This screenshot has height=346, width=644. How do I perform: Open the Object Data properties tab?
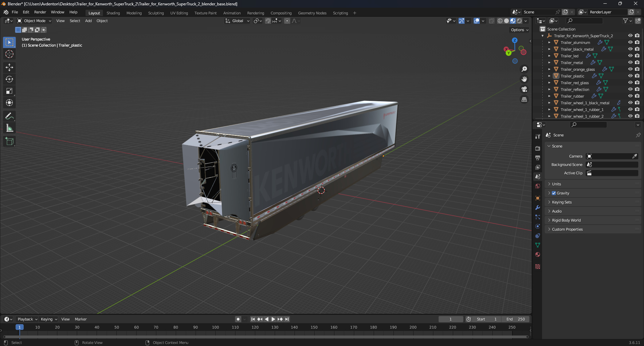click(x=538, y=245)
